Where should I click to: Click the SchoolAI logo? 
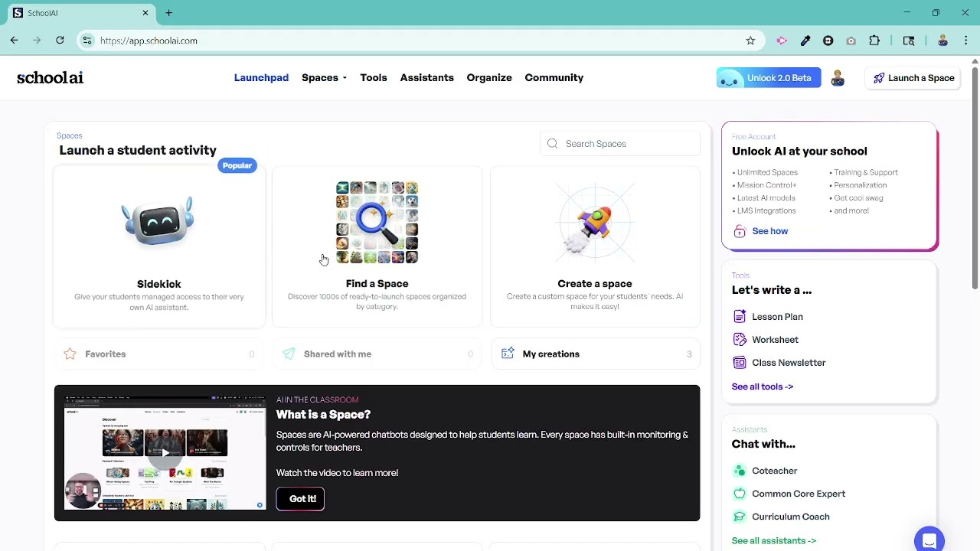(50, 77)
